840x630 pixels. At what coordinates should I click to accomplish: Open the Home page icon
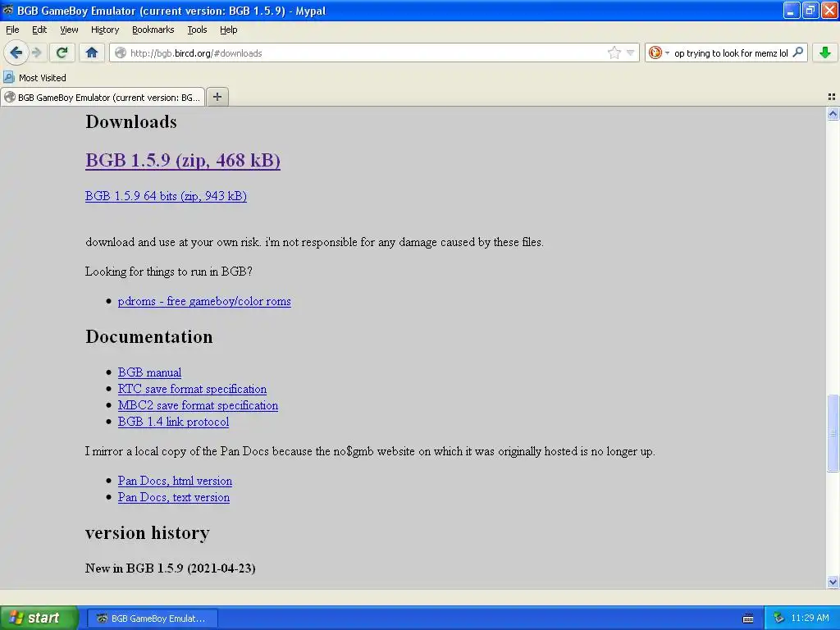(x=92, y=52)
